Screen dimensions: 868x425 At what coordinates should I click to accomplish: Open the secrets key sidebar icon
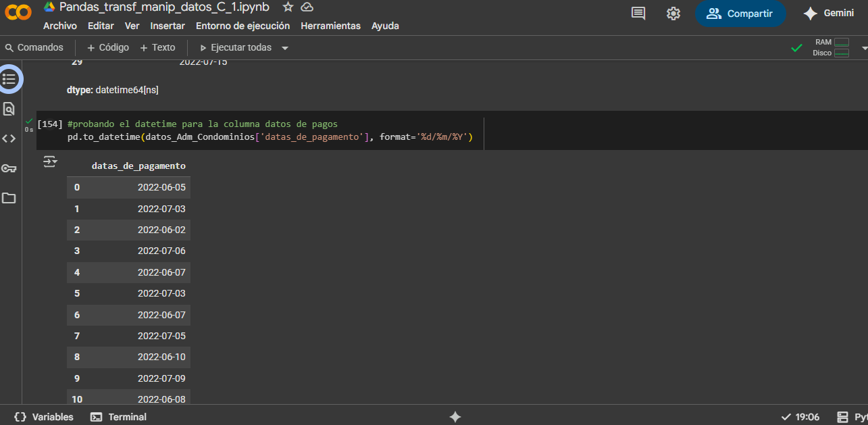pyautogui.click(x=9, y=168)
